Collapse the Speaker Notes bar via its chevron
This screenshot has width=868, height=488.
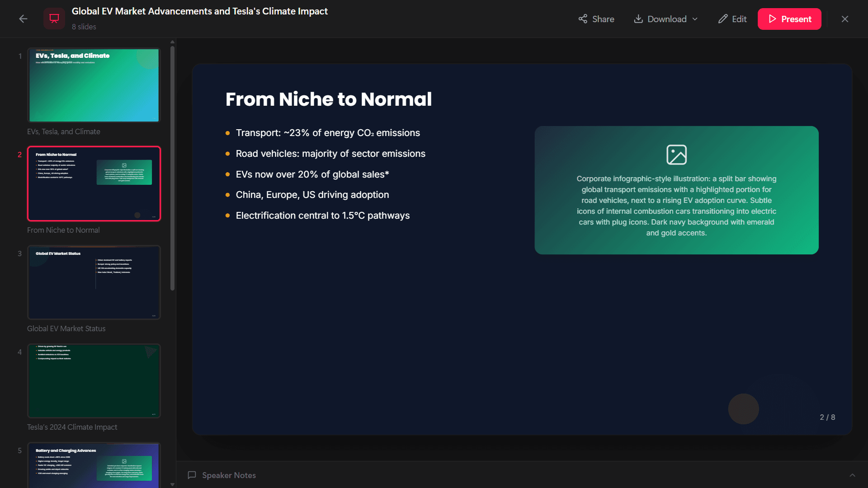click(852, 475)
